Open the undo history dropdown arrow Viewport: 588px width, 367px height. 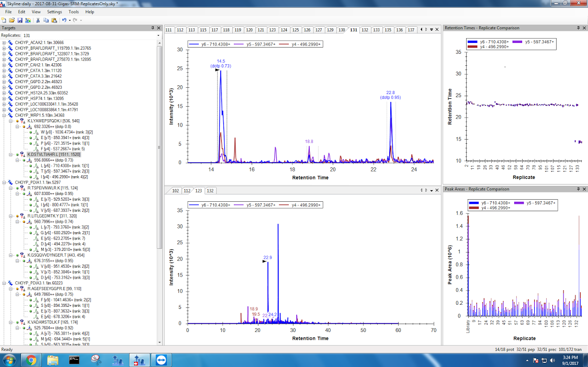coord(69,20)
